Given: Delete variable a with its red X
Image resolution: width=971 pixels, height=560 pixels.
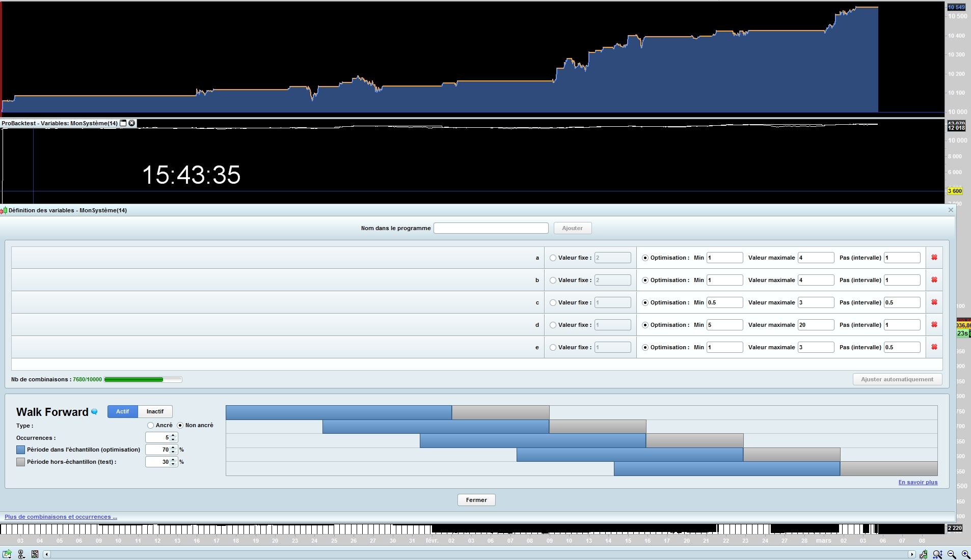Looking at the screenshot, I should pos(934,258).
